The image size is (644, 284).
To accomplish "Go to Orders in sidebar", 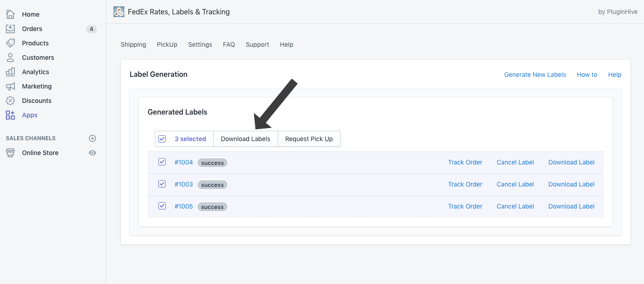I will coord(32,29).
